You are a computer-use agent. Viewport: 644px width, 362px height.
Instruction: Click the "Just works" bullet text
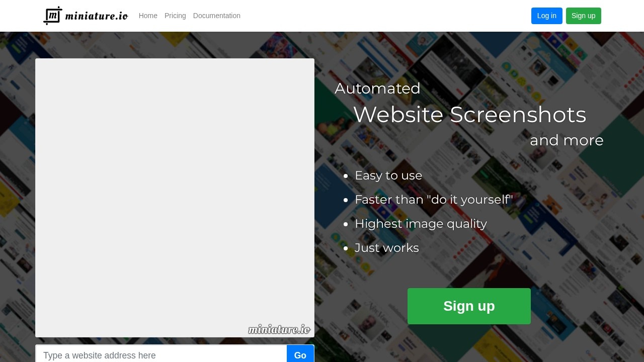click(x=386, y=248)
